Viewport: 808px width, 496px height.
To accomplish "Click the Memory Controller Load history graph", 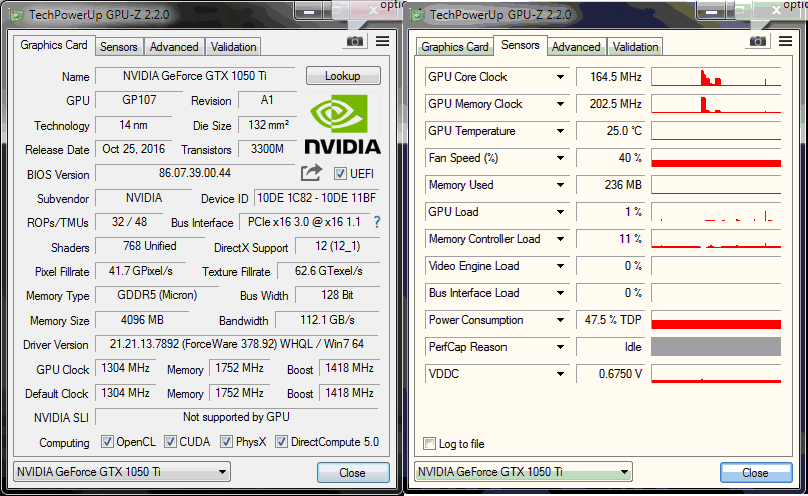I will point(716,239).
